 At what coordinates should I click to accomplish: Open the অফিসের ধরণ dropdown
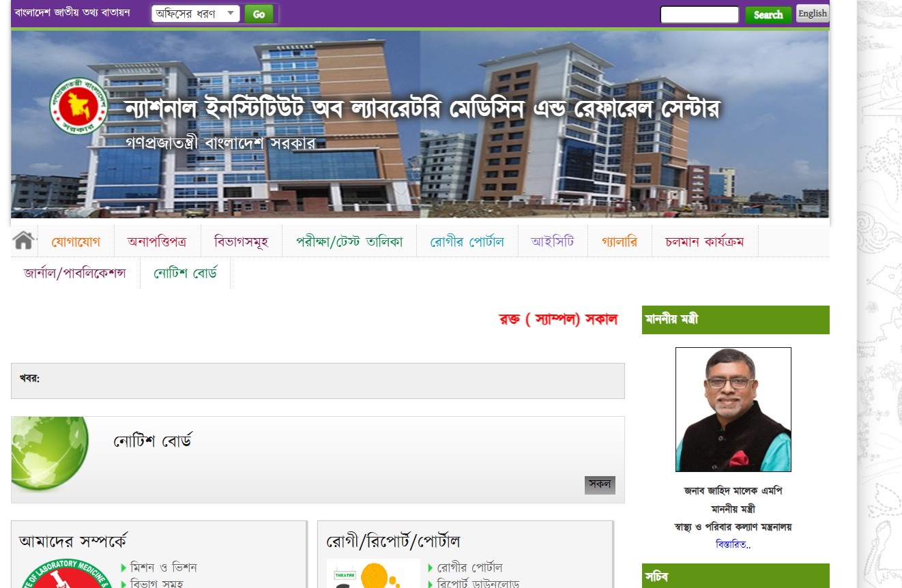[195, 14]
